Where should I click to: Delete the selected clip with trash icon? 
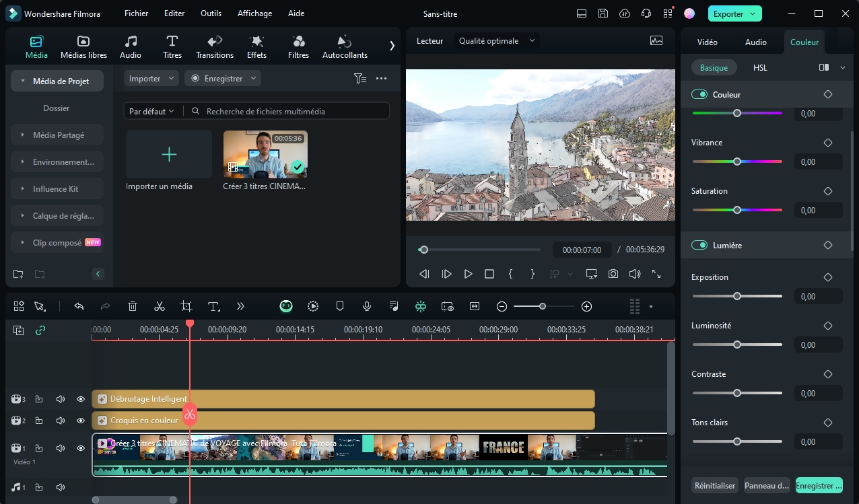click(133, 306)
